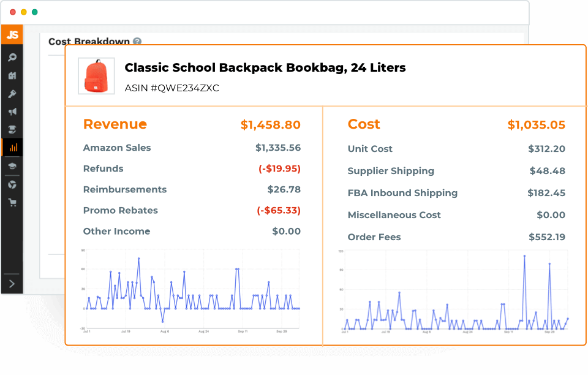Click the Unit Cost label
588x375 pixels.
[x=370, y=149]
